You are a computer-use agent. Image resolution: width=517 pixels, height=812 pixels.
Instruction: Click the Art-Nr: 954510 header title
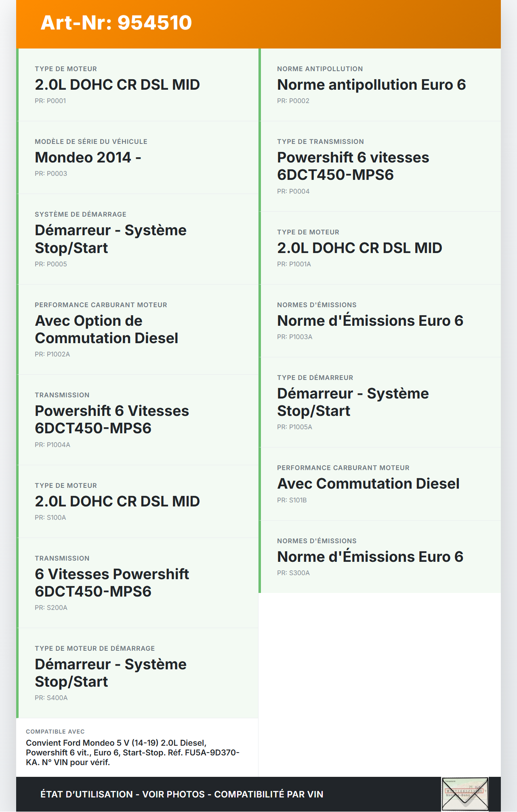116,23
